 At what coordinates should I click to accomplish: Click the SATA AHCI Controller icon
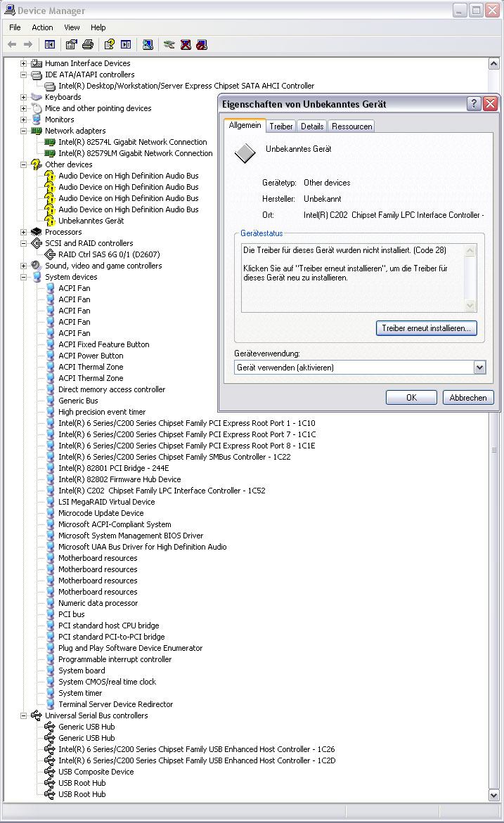(50, 86)
